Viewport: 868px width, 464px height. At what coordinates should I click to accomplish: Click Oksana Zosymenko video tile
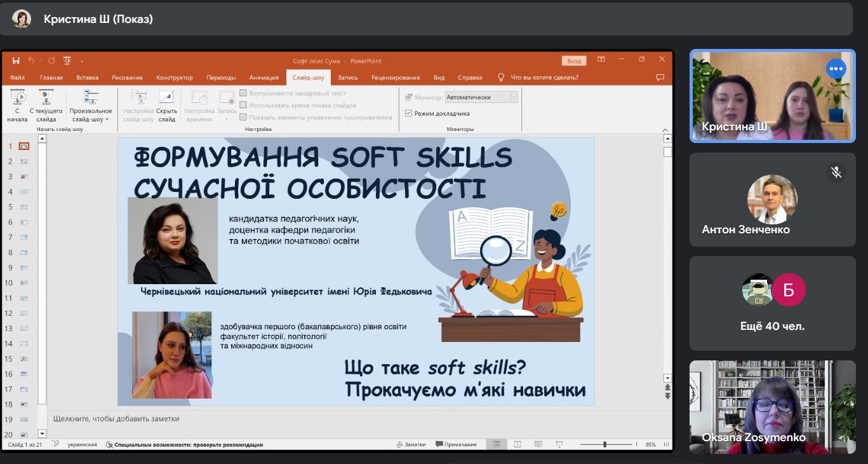773,407
